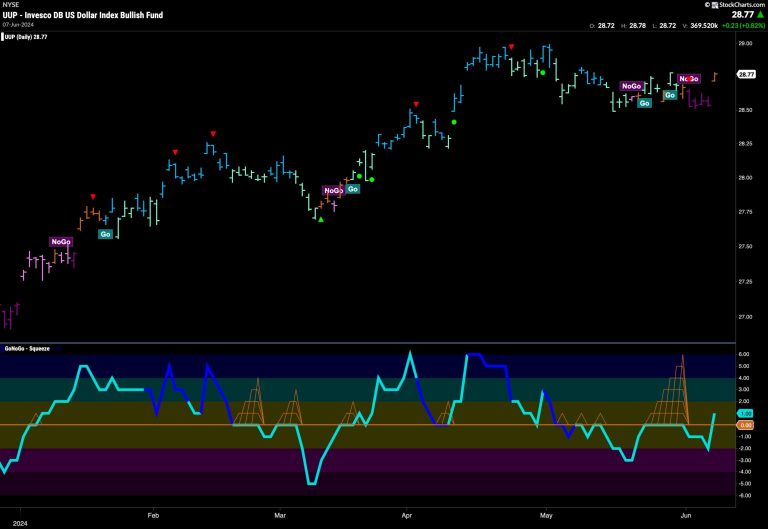Click the volume value 369.520k
Viewport: 768px width, 529px height.
(x=704, y=25)
